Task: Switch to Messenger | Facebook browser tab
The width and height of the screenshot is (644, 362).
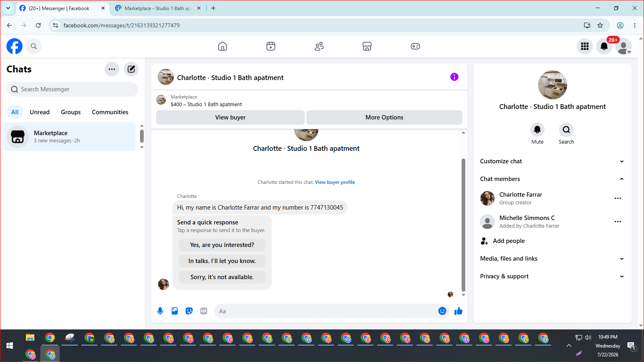Action: pos(62,8)
